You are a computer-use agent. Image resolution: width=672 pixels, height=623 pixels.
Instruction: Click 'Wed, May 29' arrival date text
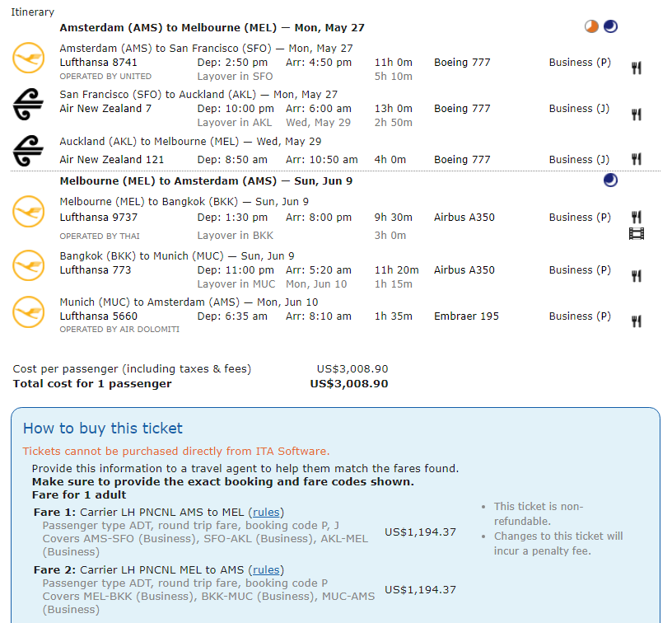tap(319, 123)
